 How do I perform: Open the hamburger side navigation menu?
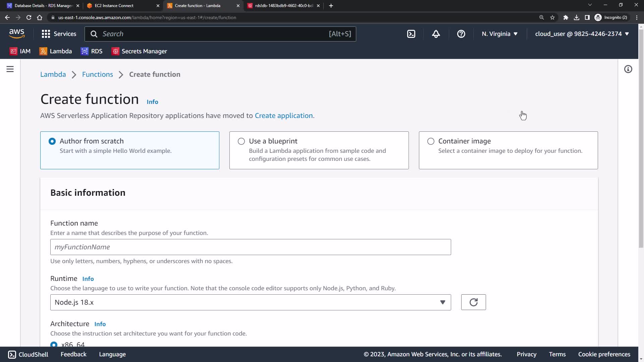[10, 69]
